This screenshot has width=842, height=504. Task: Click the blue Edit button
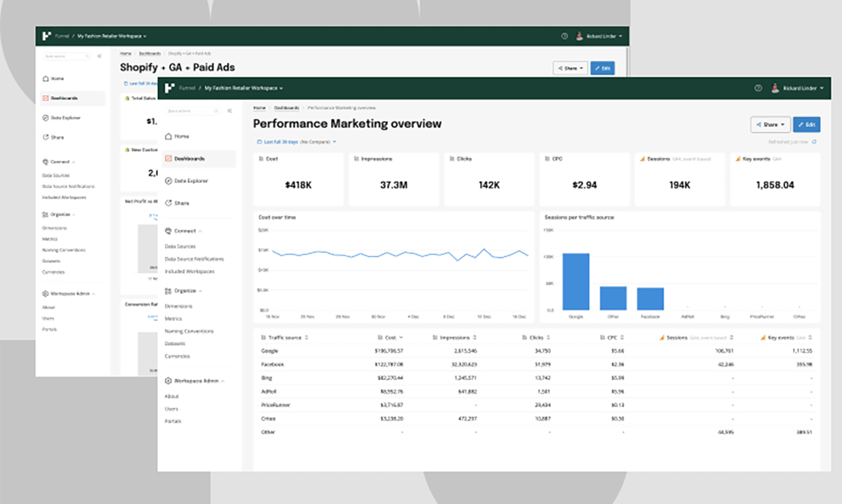(806, 124)
